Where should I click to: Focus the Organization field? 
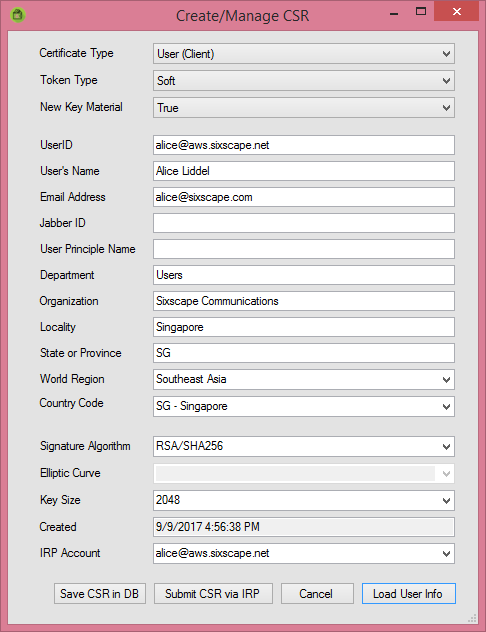pos(304,301)
